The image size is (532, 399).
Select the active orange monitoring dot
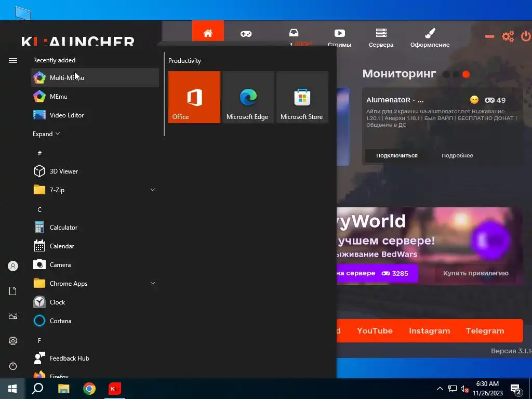[466, 74]
